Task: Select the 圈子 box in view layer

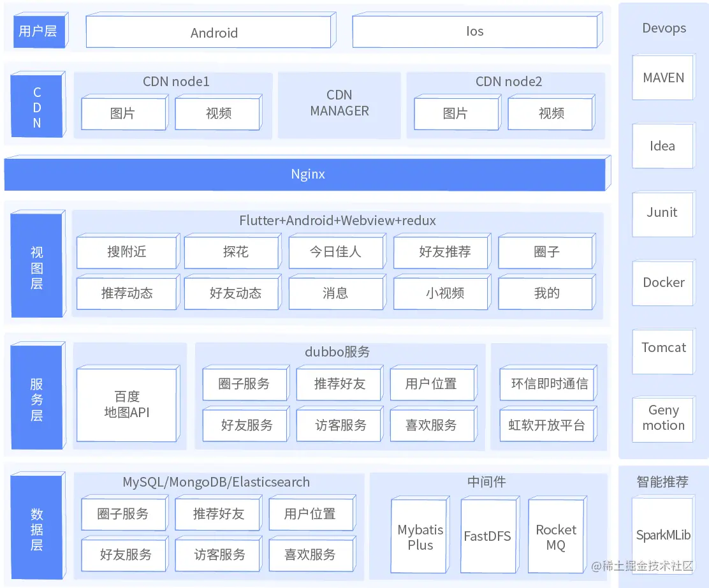Action: (547, 251)
